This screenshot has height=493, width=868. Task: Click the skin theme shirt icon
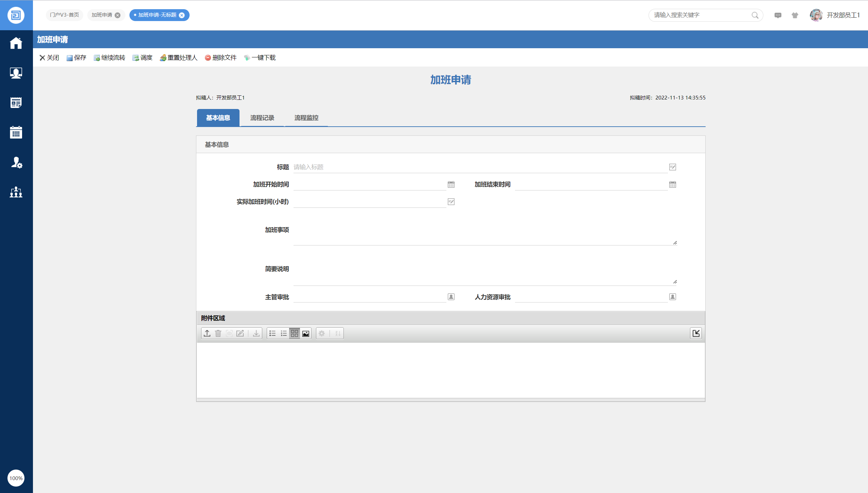pyautogui.click(x=795, y=15)
